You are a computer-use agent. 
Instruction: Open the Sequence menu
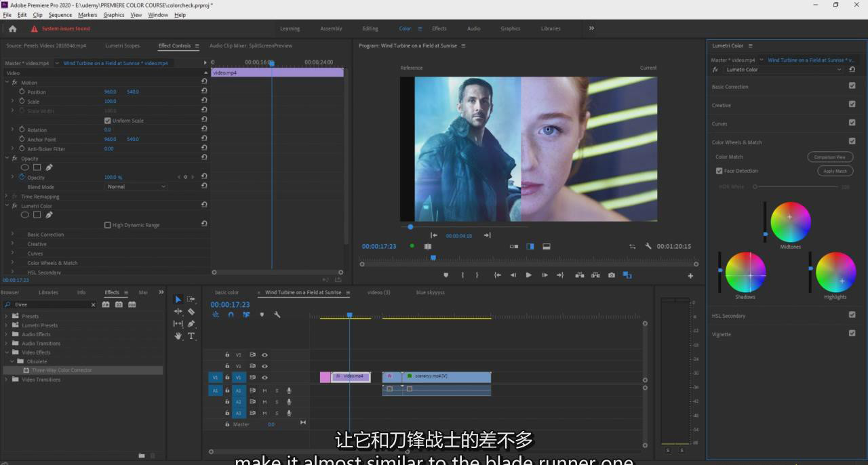[60, 15]
